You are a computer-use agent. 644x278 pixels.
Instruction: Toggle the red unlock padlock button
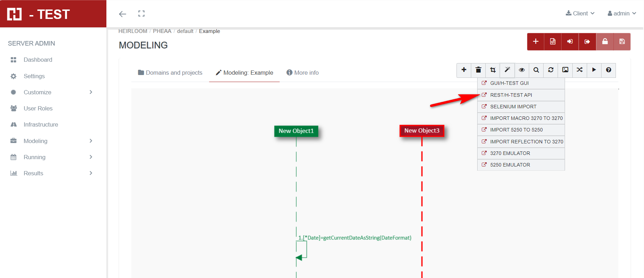click(605, 42)
